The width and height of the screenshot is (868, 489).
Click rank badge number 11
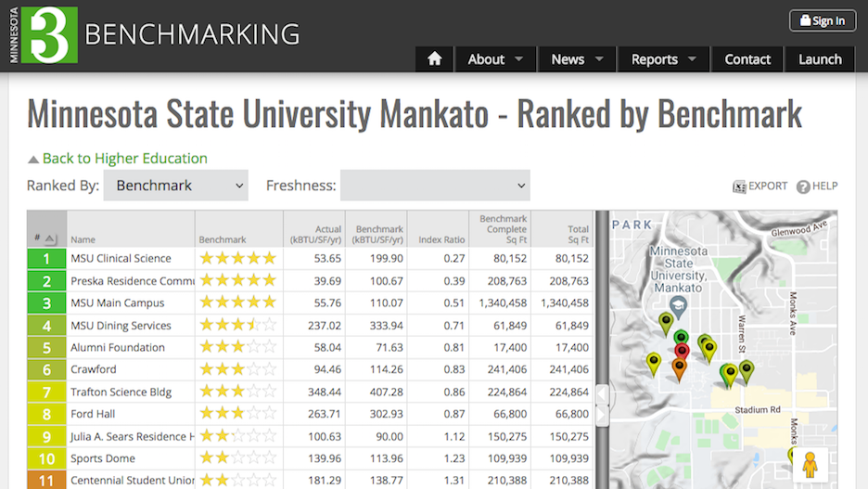[46, 480]
